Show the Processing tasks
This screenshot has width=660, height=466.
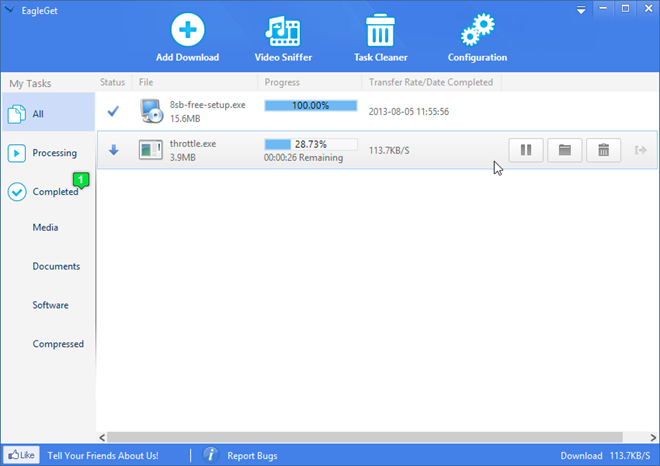tap(47, 153)
